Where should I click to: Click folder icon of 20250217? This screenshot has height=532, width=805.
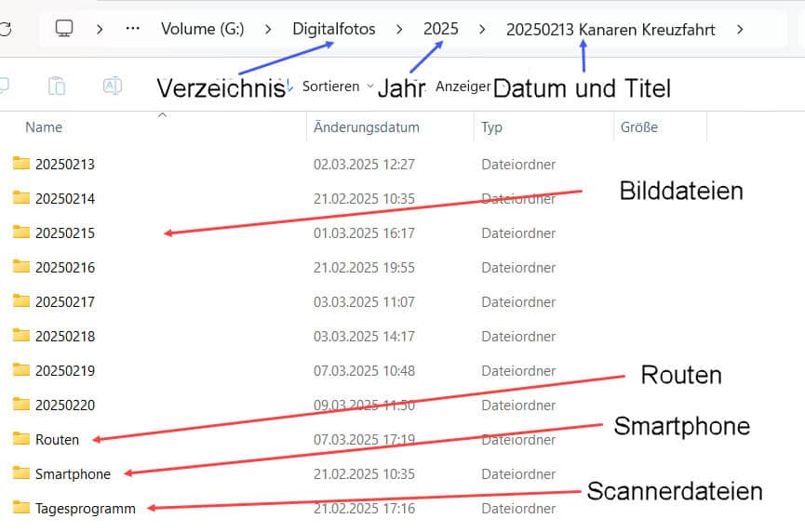(21, 300)
